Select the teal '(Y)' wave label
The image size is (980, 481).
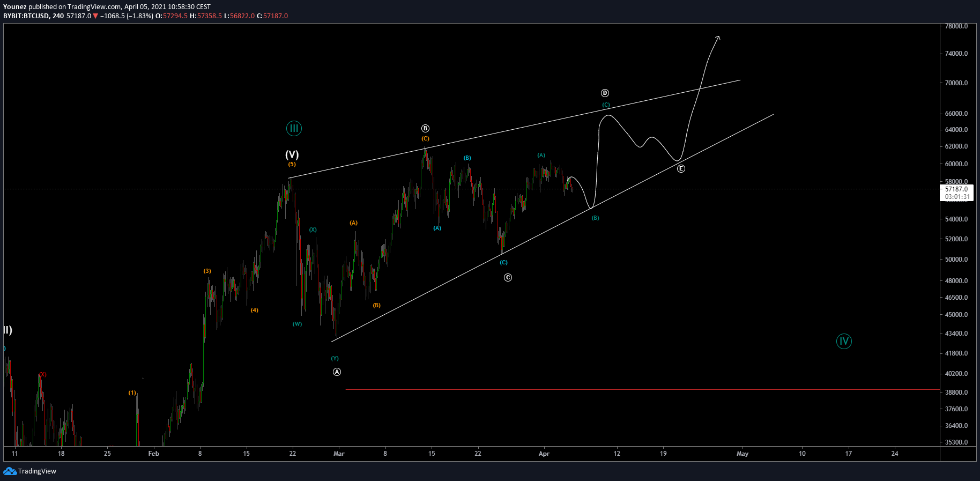(335, 358)
